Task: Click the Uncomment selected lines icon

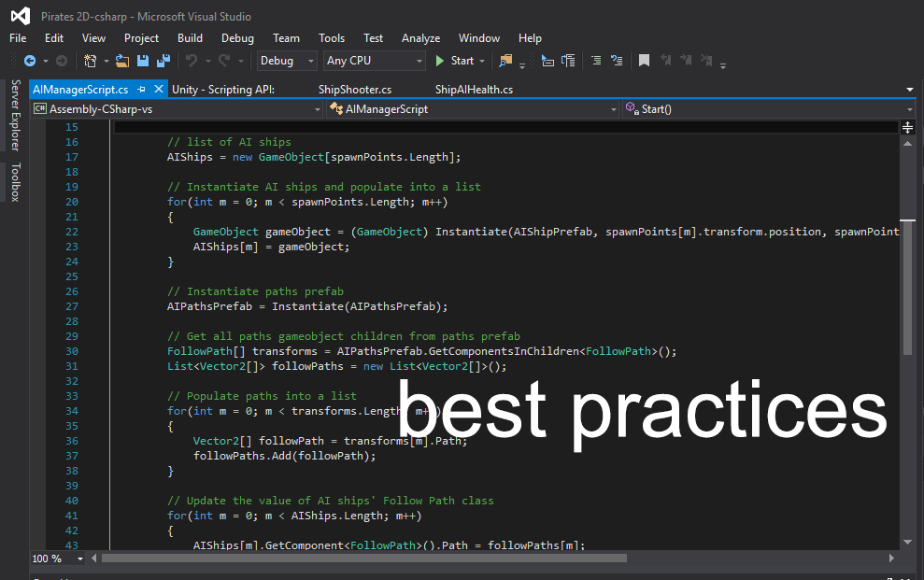Action: (616, 61)
